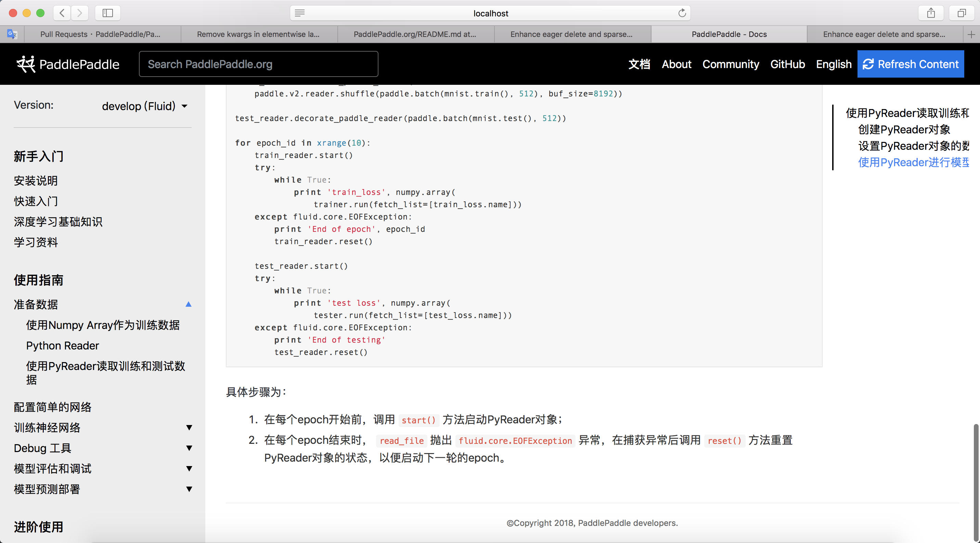This screenshot has width=980, height=543.
Task: Go forward with the Safari forward arrow
Action: tap(79, 13)
